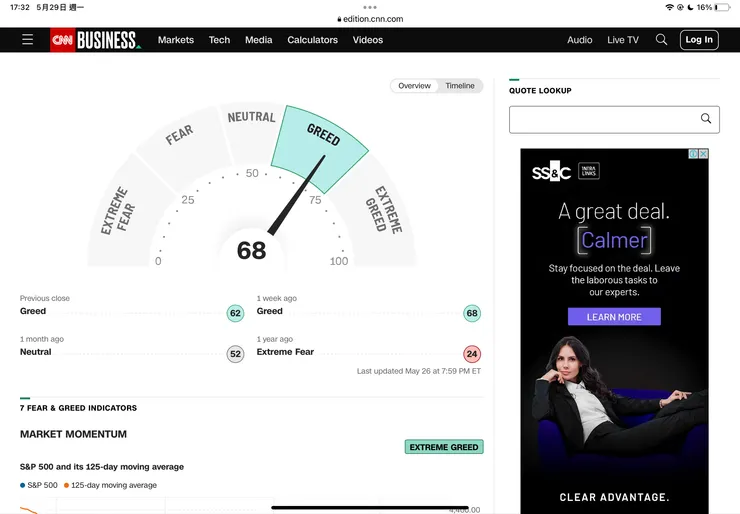This screenshot has width=740, height=514.
Task: Click the Extreme Greed momentum badge
Action: [x=444, y=447]
